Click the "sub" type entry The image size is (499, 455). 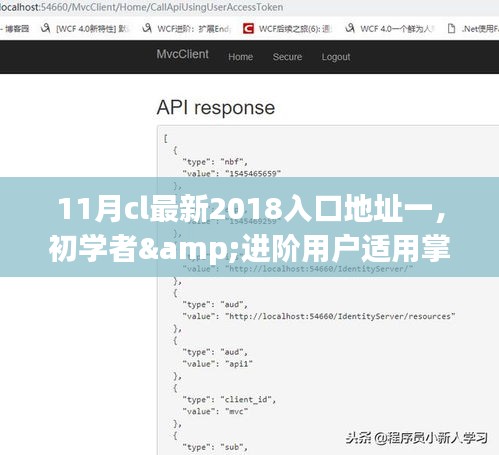pyautogui.click(x=215, y=447)
